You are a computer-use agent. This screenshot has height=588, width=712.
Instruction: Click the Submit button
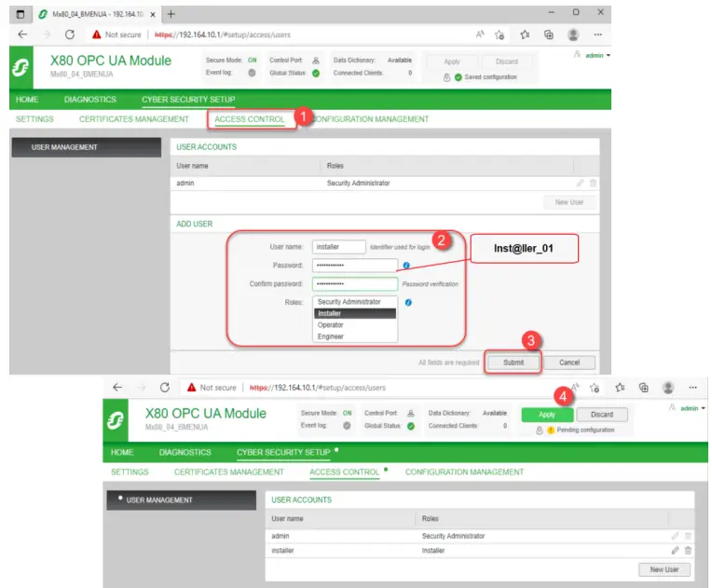513,362
